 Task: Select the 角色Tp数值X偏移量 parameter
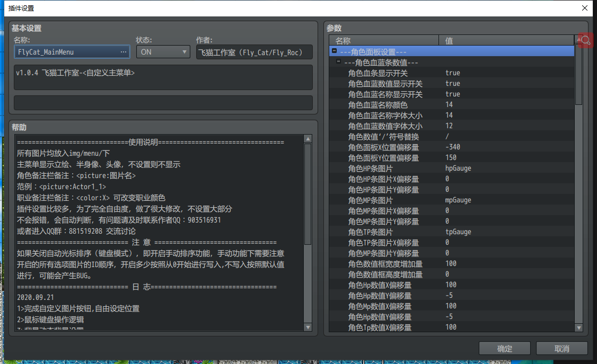(x=452, y=327)
